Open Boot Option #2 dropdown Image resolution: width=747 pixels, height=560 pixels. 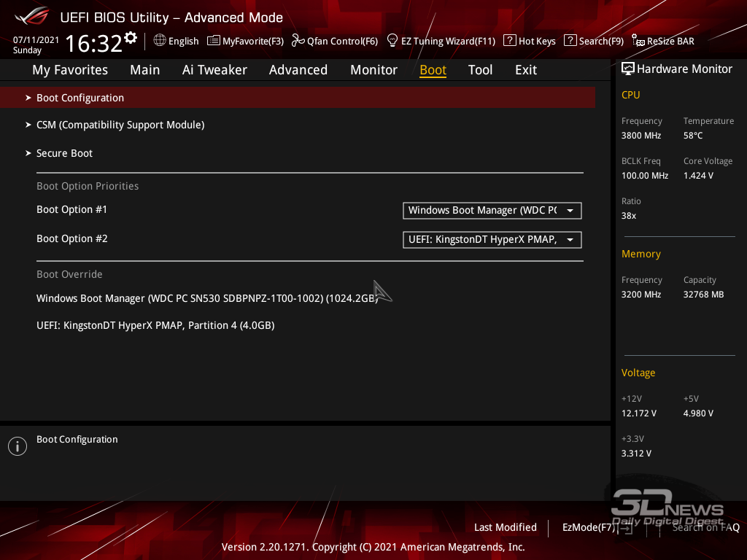coord(492,239)
